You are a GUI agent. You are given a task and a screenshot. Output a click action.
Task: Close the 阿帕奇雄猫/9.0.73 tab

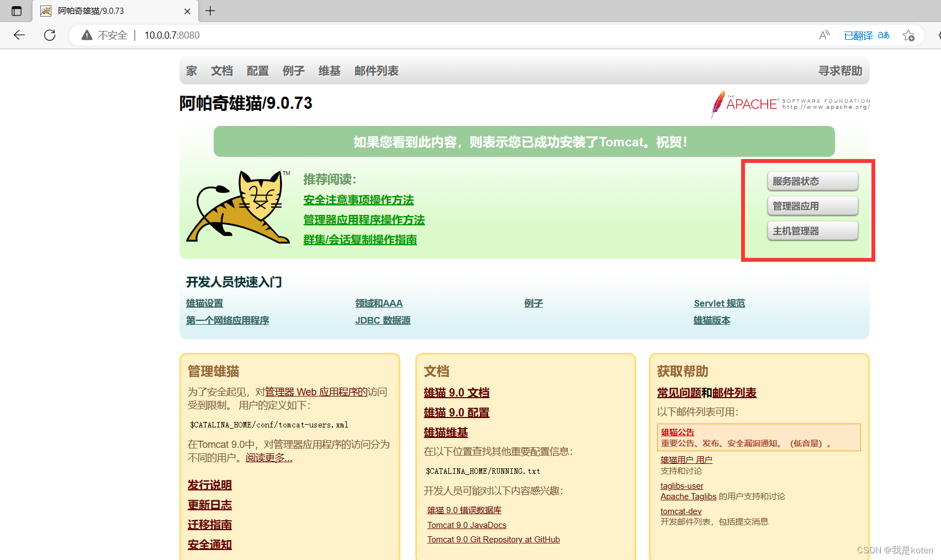pos(187,11)
